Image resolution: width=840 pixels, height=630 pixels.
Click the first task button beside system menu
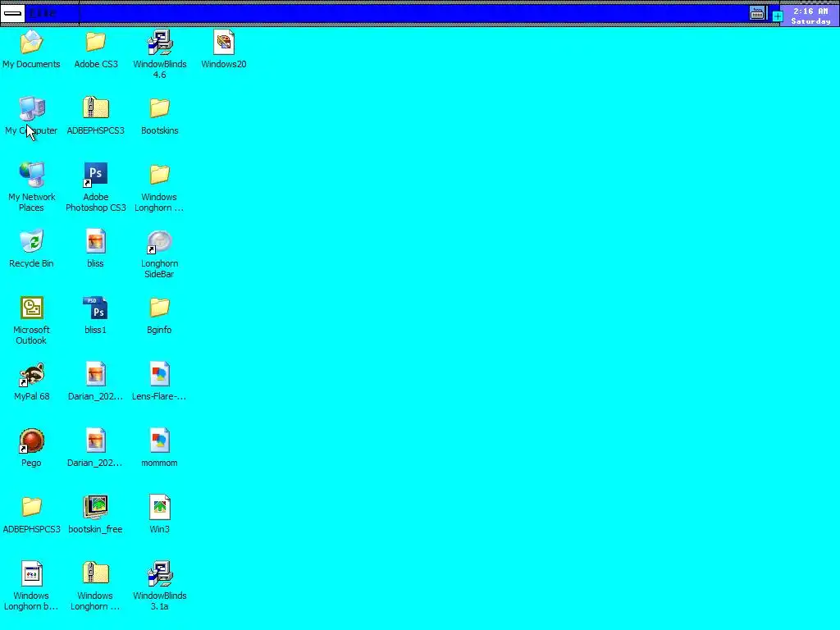52,13
